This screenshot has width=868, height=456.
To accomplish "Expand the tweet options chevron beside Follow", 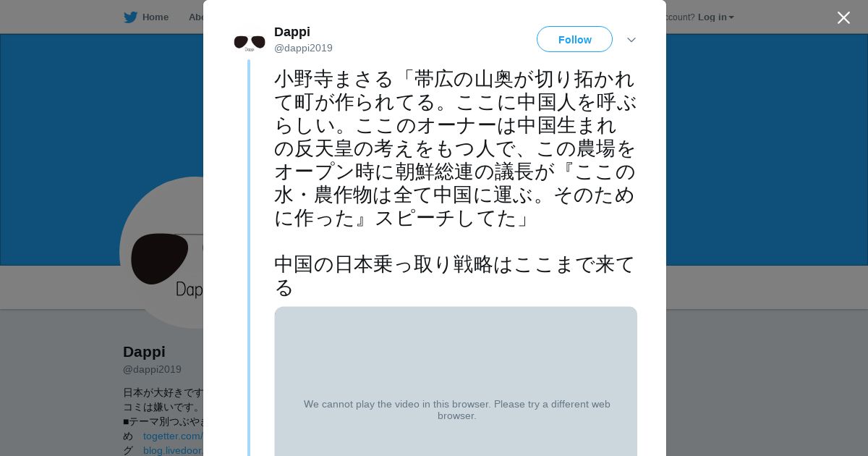I will coord(631,40).
